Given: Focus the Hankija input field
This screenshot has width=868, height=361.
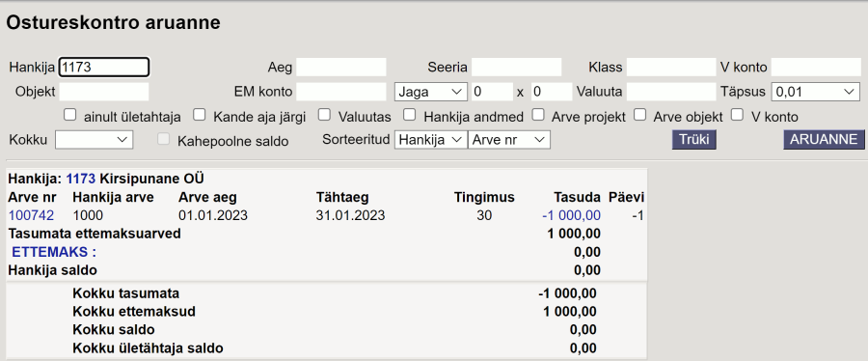Looking at the screenshot, I should pyautogui.click(x=104, y=68).
